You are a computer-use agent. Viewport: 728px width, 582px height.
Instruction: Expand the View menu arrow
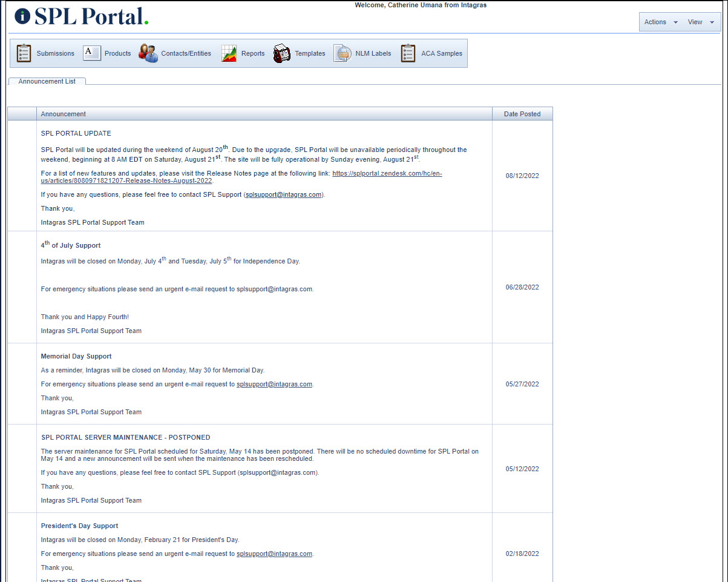[x=712, y=22]
